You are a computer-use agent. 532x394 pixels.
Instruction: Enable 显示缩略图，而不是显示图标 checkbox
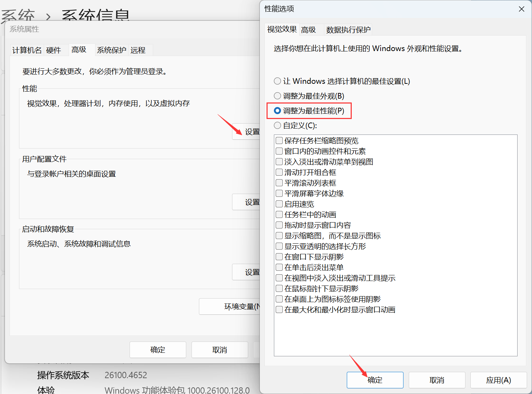pyautogui.click(x=279, y=236)
